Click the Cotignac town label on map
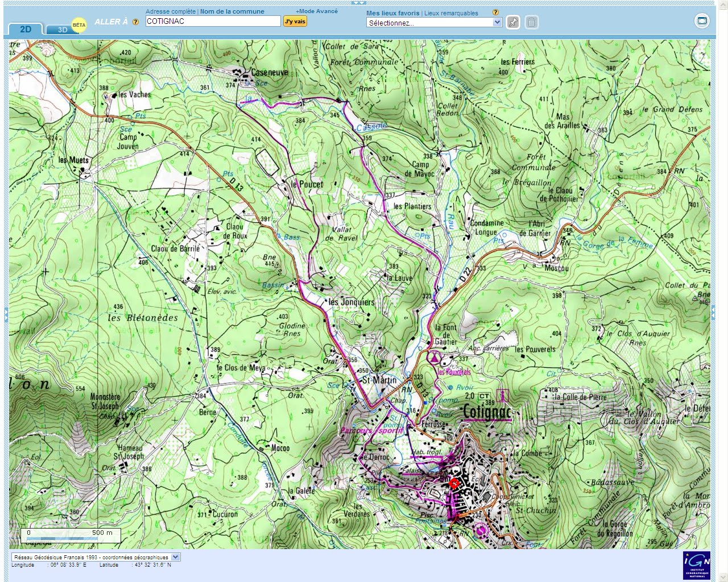 point(487,411)
